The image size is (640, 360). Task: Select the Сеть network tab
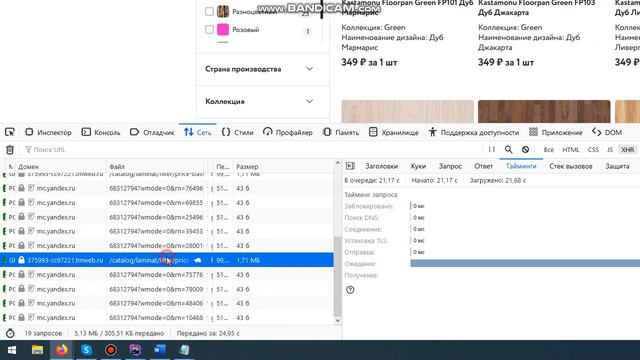198,132
